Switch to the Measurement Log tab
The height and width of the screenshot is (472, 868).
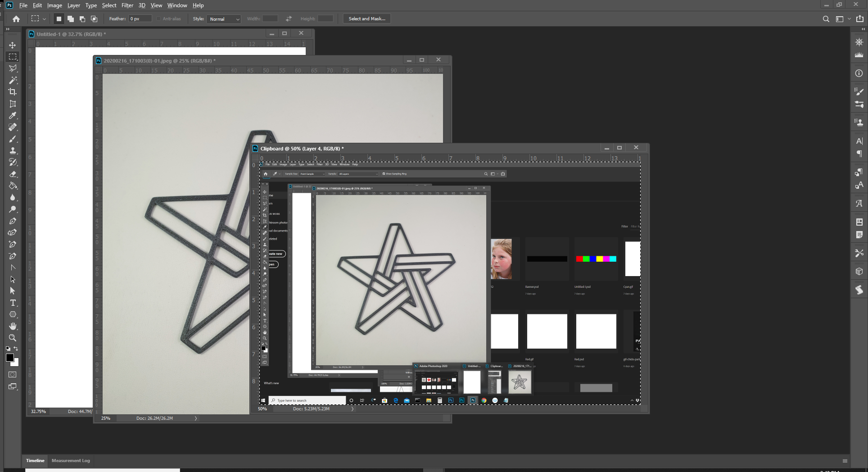[x=70, y=461]
